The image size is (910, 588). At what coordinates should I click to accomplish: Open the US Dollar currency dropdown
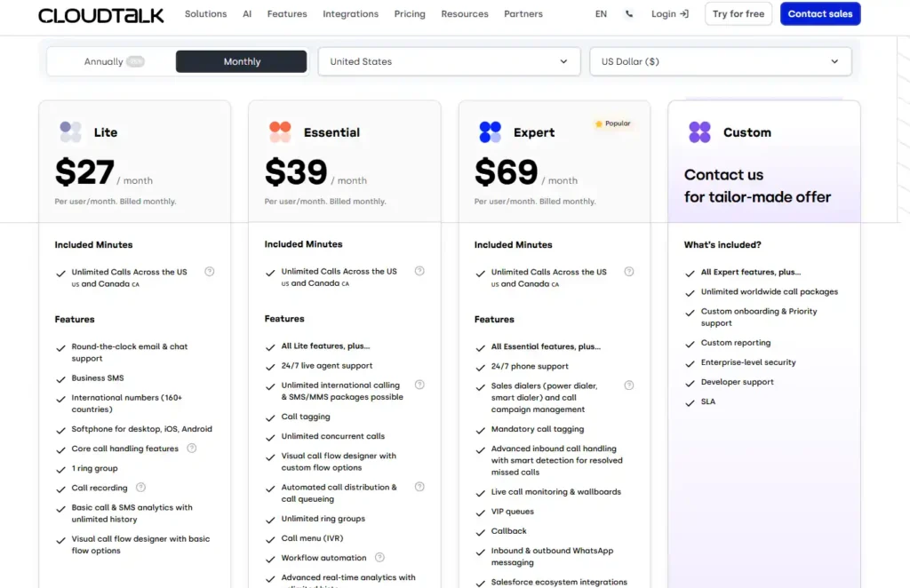(721, 61)
